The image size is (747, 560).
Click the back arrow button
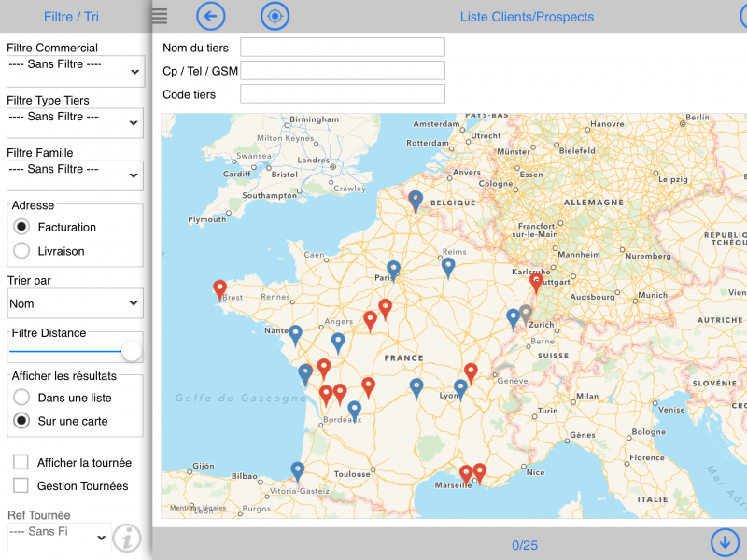[211, 16]
